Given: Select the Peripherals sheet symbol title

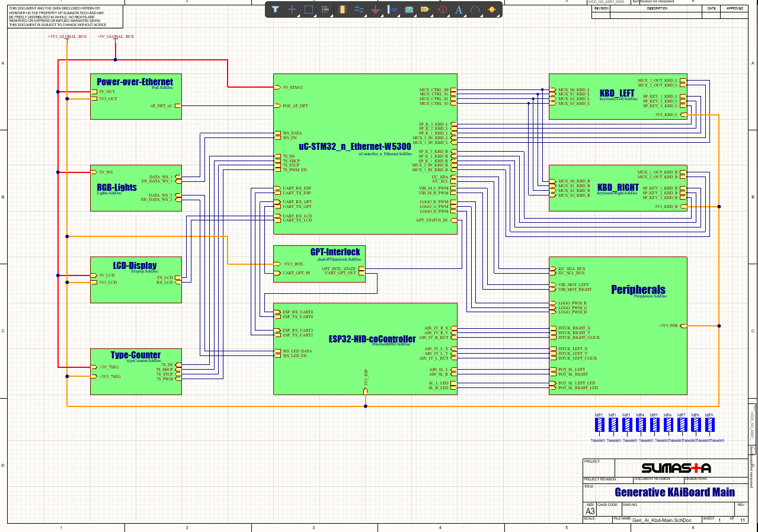Looking at the screenshot, I should (638, 290).
